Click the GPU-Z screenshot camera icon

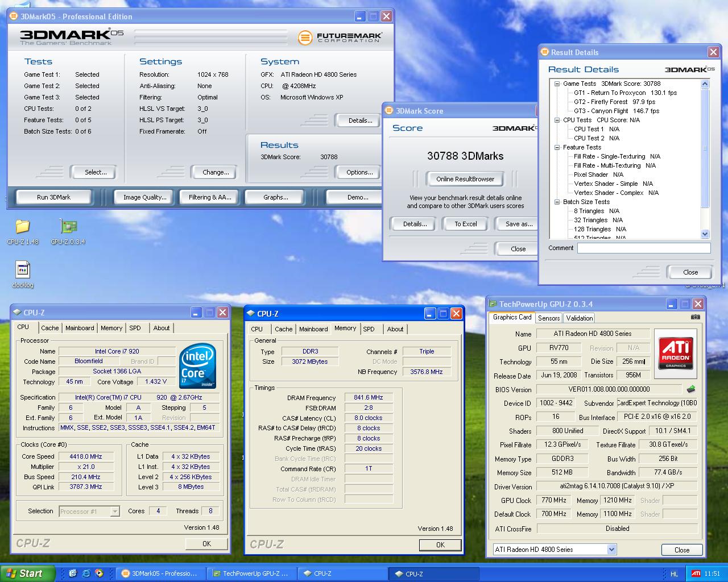coord(695,317)
